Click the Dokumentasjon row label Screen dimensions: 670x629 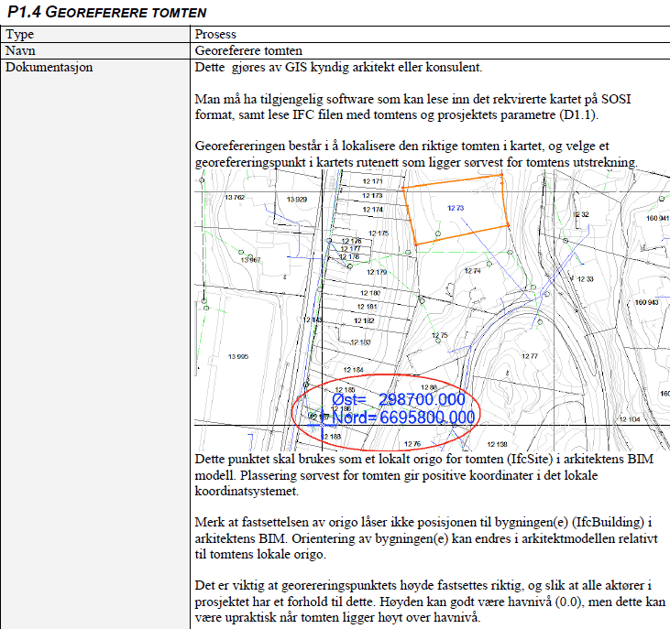tap(49, 67)
